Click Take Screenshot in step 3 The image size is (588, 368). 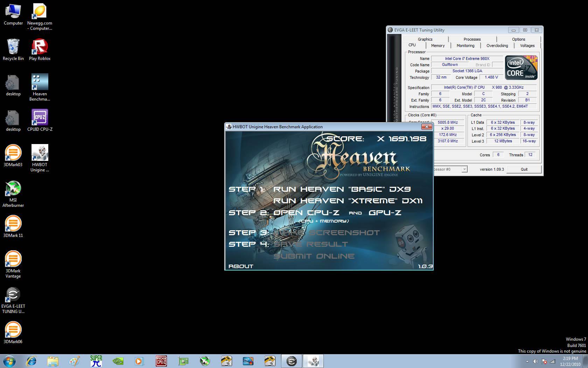click(327, 233)
